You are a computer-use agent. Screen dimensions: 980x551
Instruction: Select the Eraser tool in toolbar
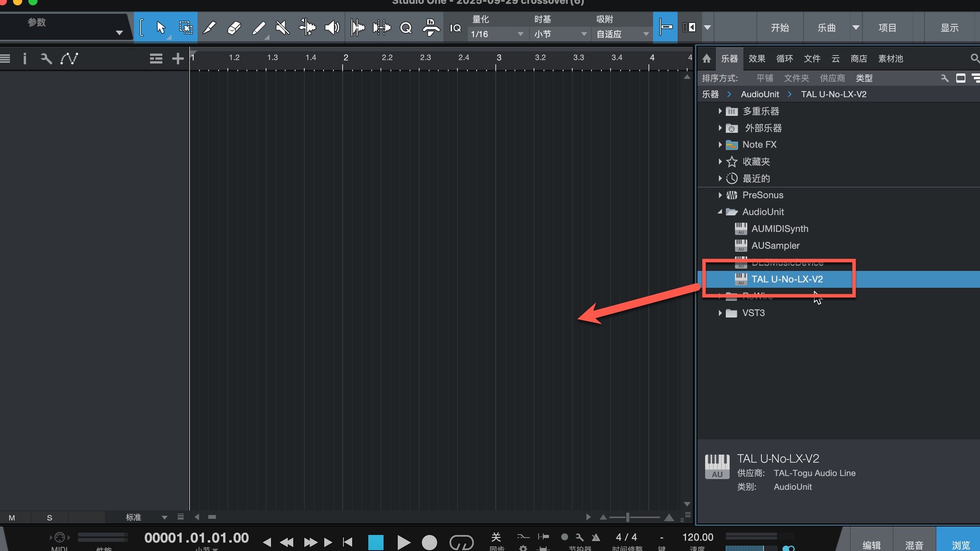pyautogui.click(x=234, y=28)
